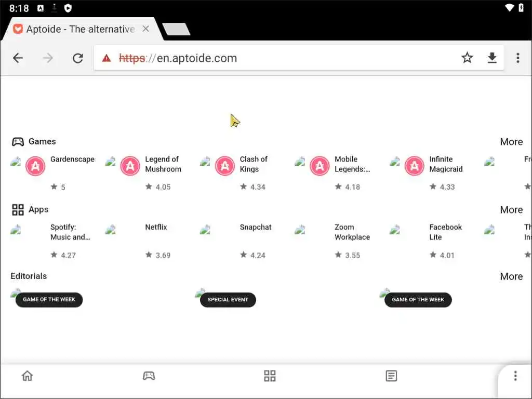Reload the Aptoide page

pyautogui.click(x=78, y=58)
